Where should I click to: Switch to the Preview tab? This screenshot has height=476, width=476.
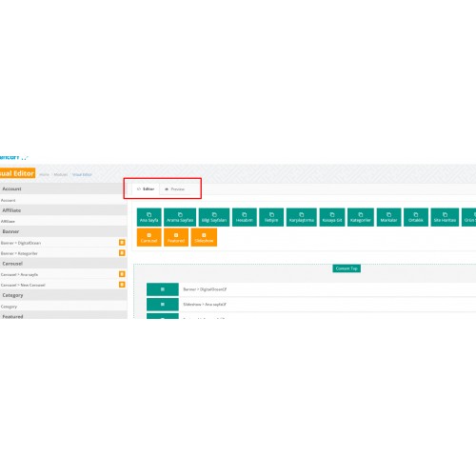[x=174, y=189]
